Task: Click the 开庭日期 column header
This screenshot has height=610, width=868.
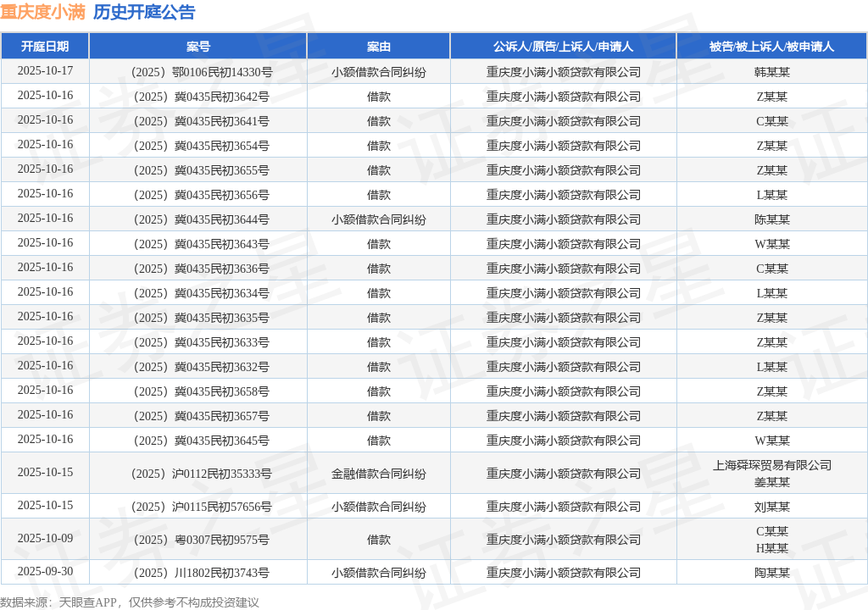Action: 45,47
